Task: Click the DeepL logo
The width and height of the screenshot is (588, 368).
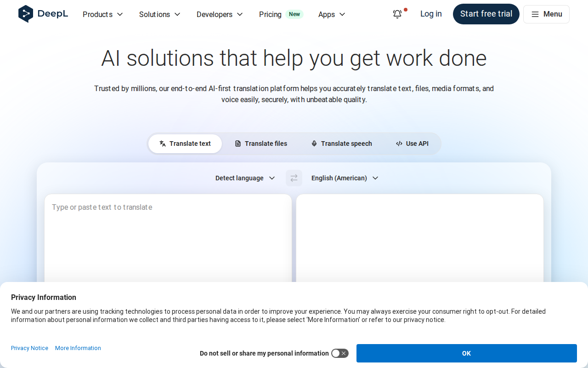Action: click(43, 14)
